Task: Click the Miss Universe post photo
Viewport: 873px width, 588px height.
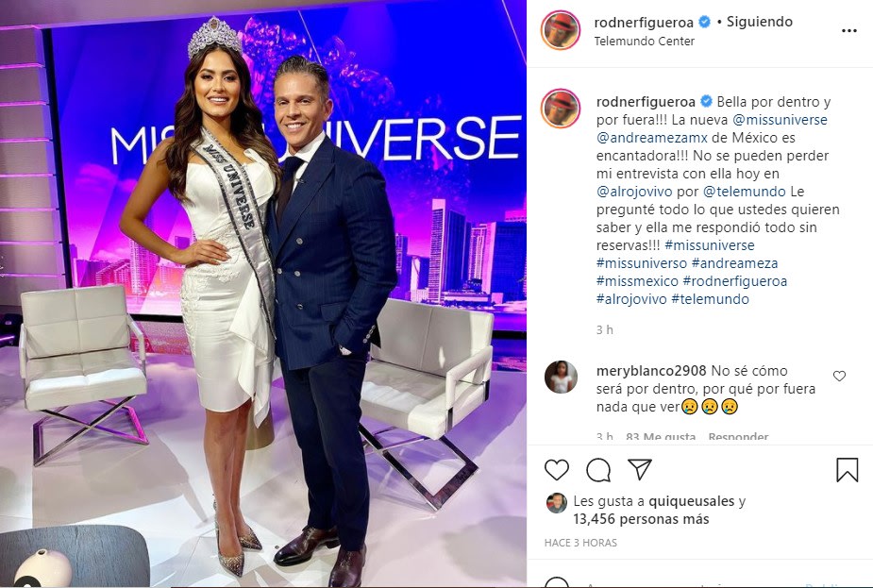Action: click(262, 294)
